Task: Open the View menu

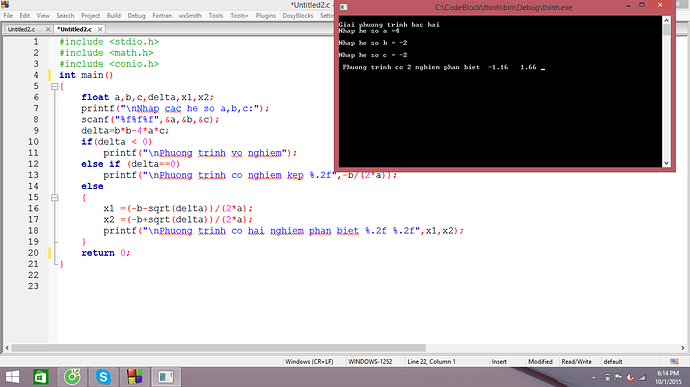Action: point(43,15)
